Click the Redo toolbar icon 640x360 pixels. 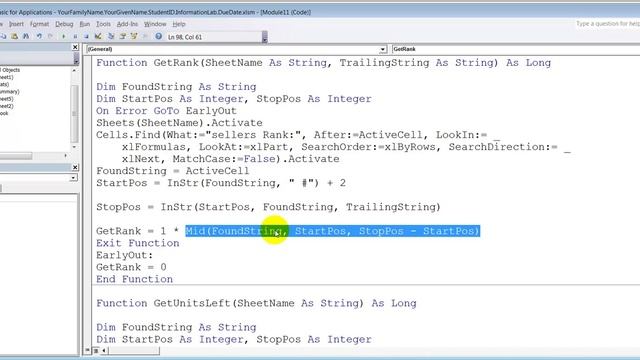50,36
